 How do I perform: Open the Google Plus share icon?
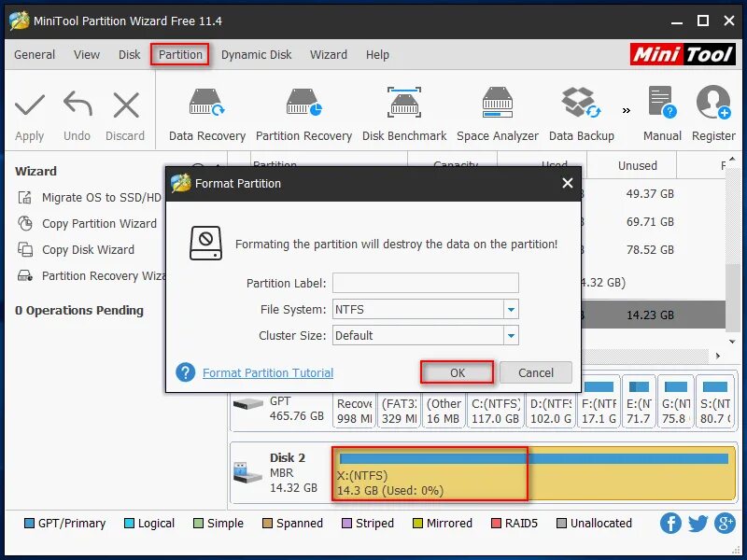pyautogui.click(x=726, y=523)
